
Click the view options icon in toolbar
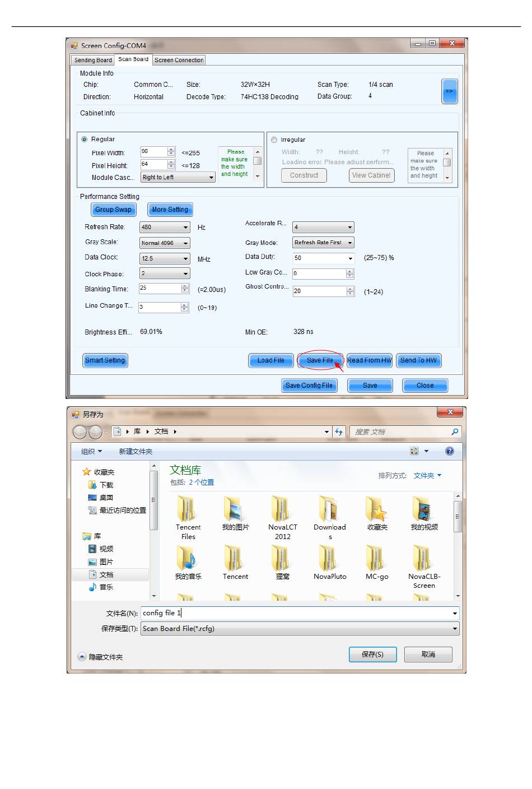coord(414,451)
